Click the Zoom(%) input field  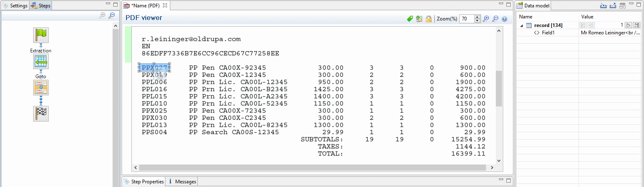[x=466, y=19]
